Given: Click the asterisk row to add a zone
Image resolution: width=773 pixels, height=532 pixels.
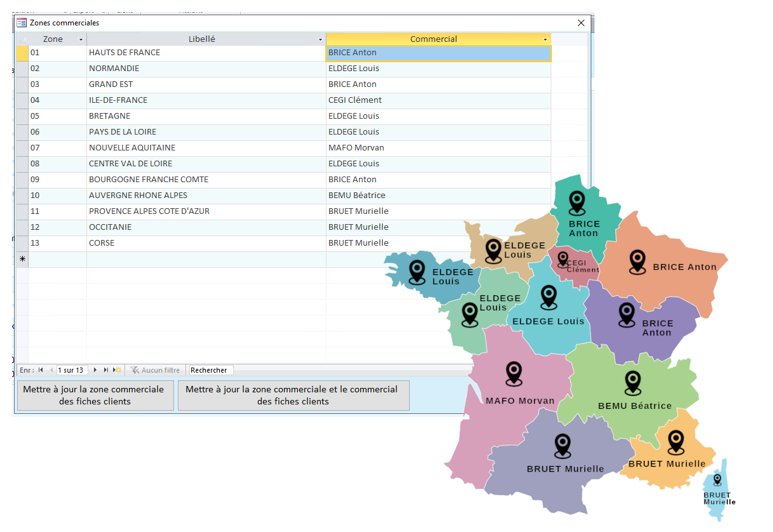Looking at the screenshot, I should 22,258.
